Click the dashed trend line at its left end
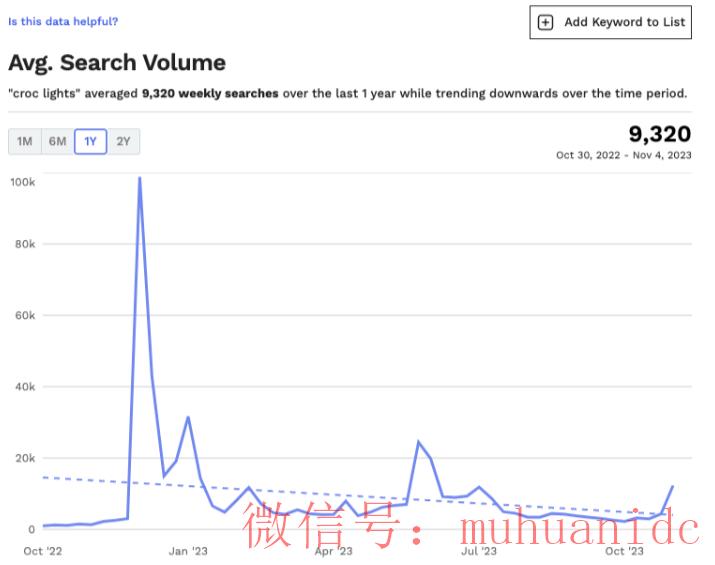The image size is (715, 565). 44,477
